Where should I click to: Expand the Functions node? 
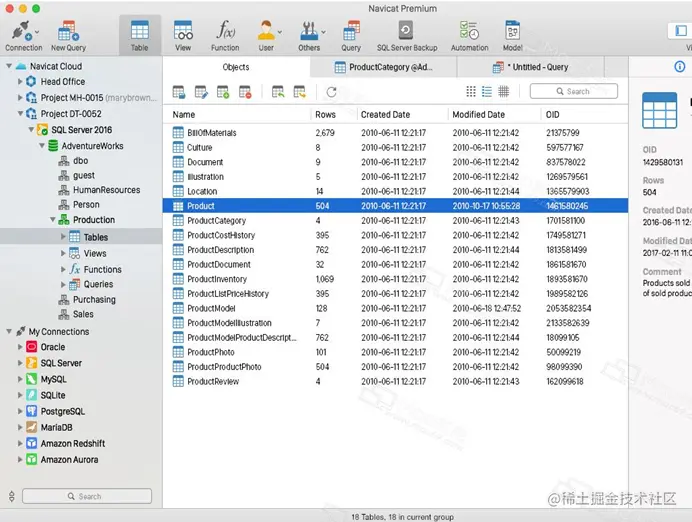63,269
